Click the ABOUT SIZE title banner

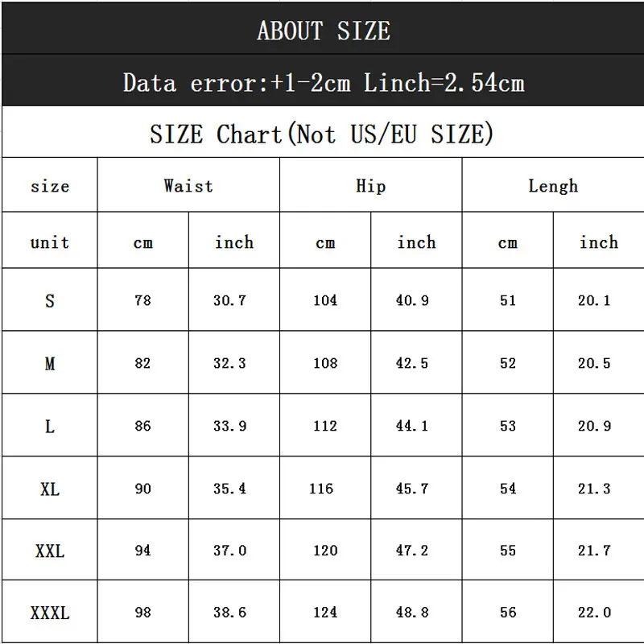click(x=323, y=31)
